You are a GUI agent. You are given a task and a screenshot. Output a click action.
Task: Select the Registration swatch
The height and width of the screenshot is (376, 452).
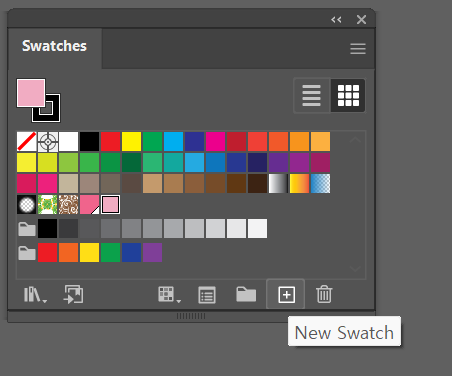click(x=48, y=142)
